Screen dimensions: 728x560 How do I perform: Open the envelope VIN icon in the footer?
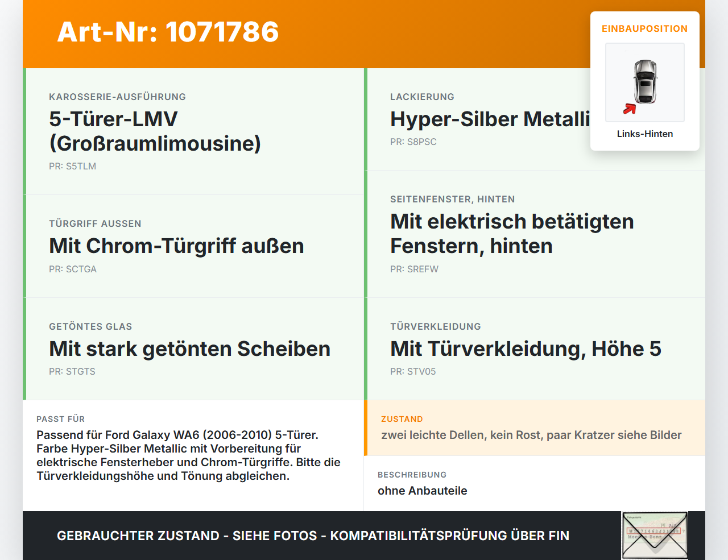click(x=655, y=536)
